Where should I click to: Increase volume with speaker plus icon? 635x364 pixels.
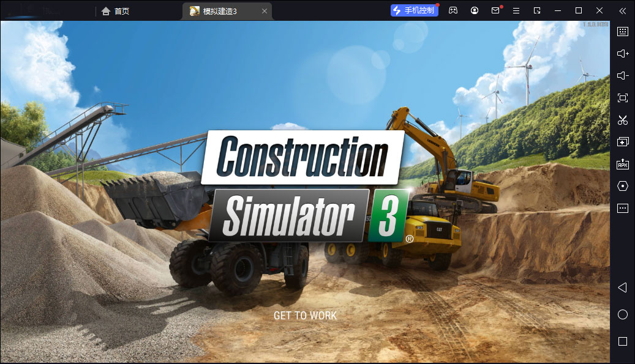click(x=623, y=53)
